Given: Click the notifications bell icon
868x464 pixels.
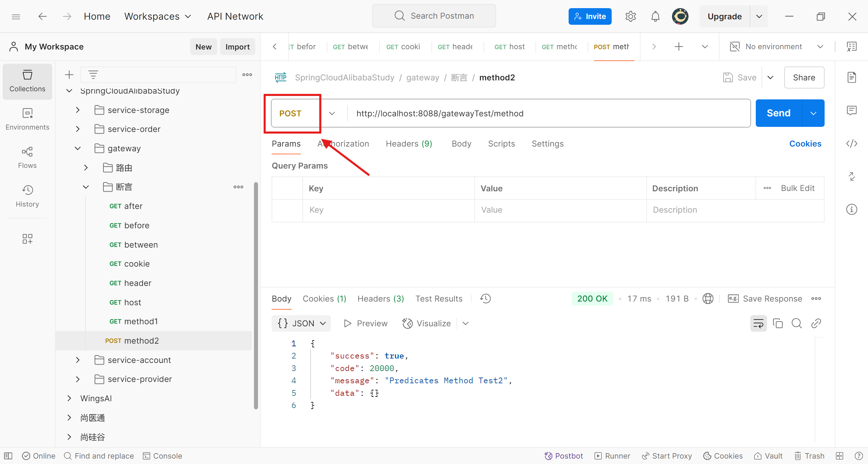Looking at the screenshot, I should [x=655, y=16].
